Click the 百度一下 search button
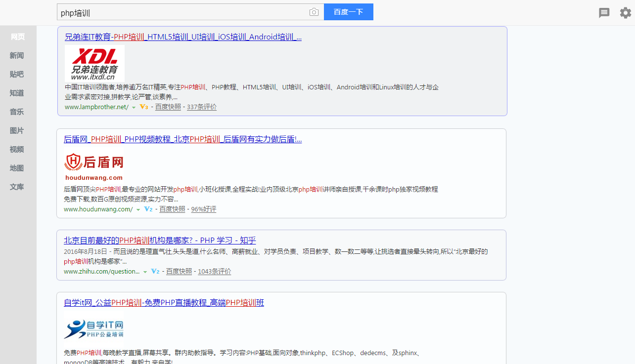Image resolution: width=635 pixels, height=364 pixels. click(349, 12)
